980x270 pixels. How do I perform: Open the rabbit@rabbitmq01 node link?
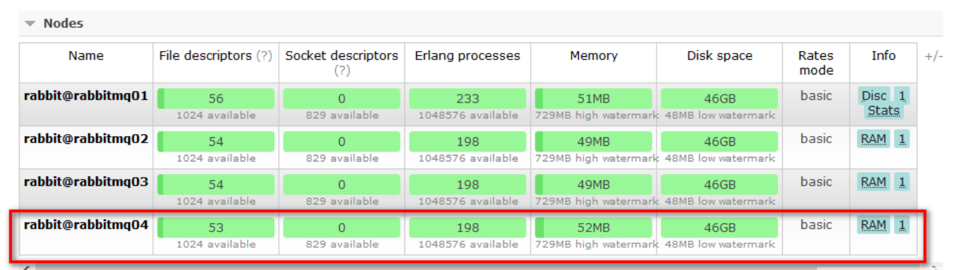(86, 96)
